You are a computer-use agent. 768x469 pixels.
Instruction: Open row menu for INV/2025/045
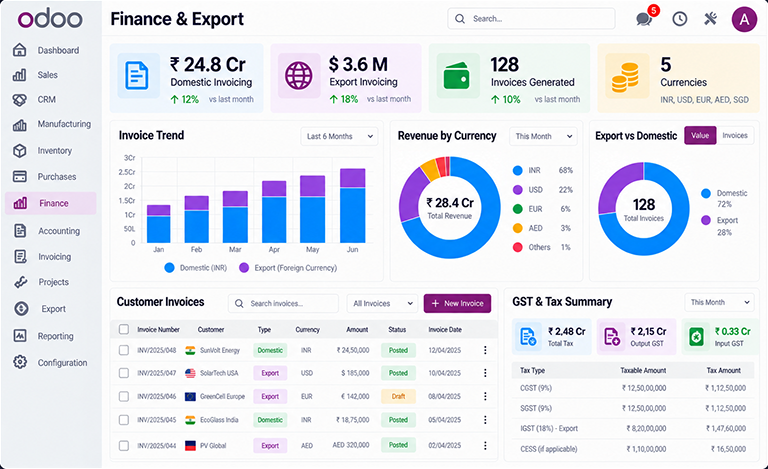point(485,420)
